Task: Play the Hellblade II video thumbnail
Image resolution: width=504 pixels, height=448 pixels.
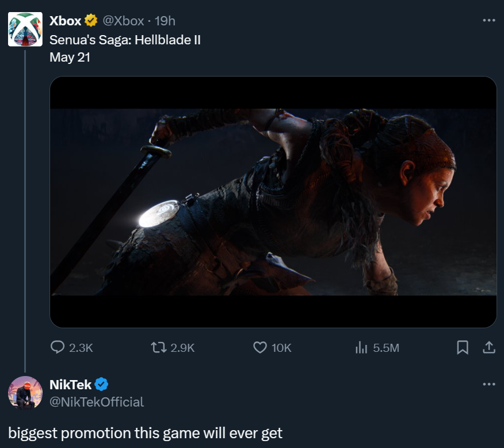Action: (x=273, y=202)
